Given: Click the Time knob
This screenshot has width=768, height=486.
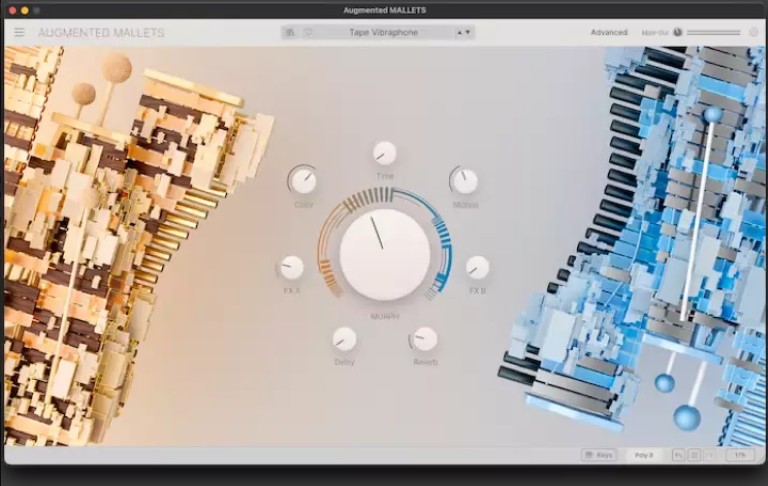Looking at the screenshot, I should (384, 153).
